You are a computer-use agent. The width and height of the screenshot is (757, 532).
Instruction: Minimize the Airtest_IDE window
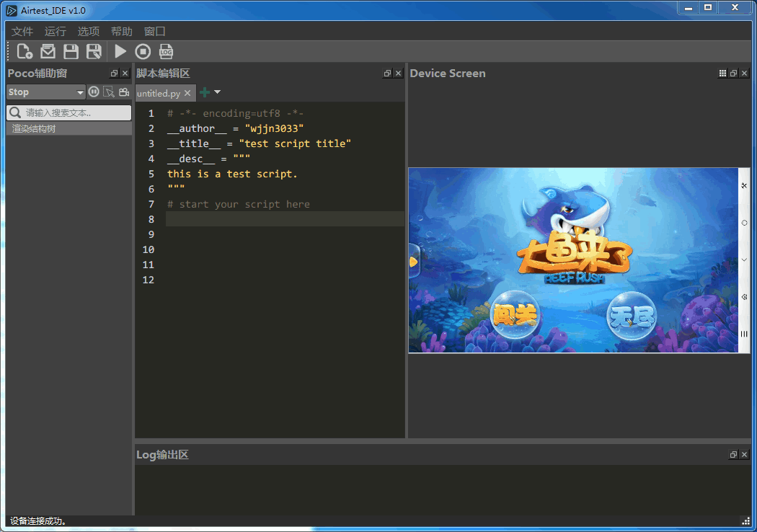tap(689, 8)
